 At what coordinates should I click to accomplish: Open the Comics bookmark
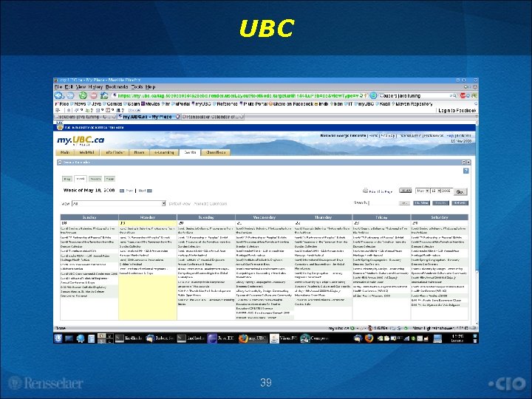tap(112, 104)
